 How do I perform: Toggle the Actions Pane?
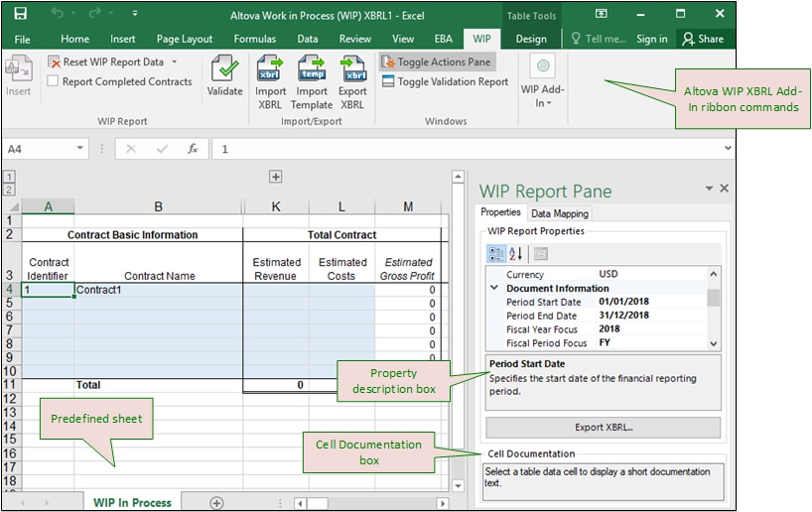point(437,63)
